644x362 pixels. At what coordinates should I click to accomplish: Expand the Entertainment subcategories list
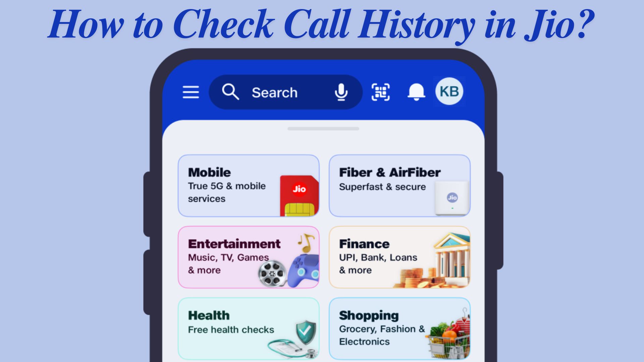coord(248,257)
